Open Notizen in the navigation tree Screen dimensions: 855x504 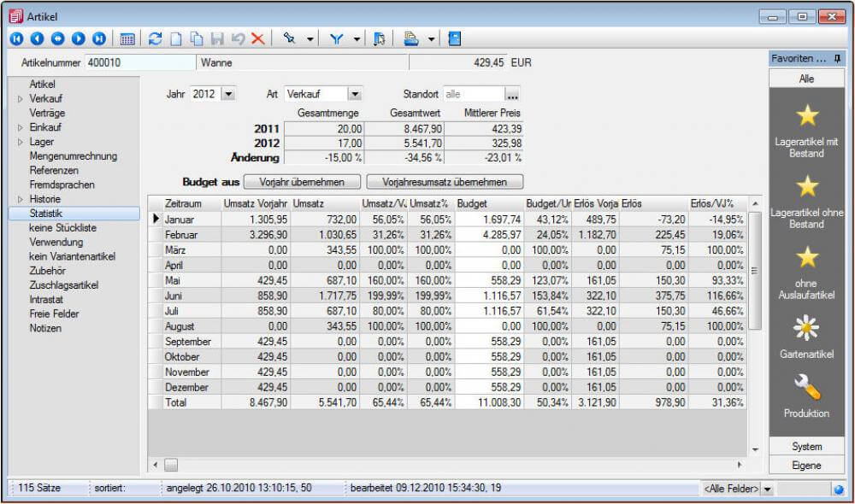click(x=45, y=328)
